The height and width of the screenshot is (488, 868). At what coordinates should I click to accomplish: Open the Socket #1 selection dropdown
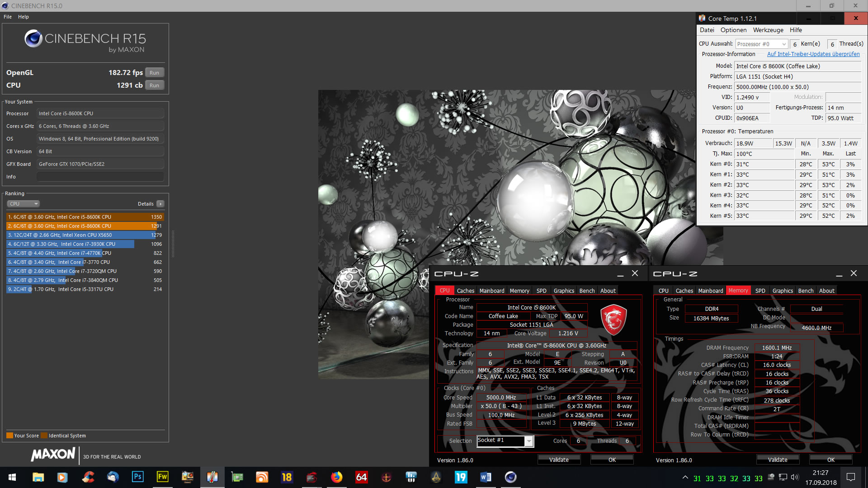pyautogui.click(x=505, y=441)
